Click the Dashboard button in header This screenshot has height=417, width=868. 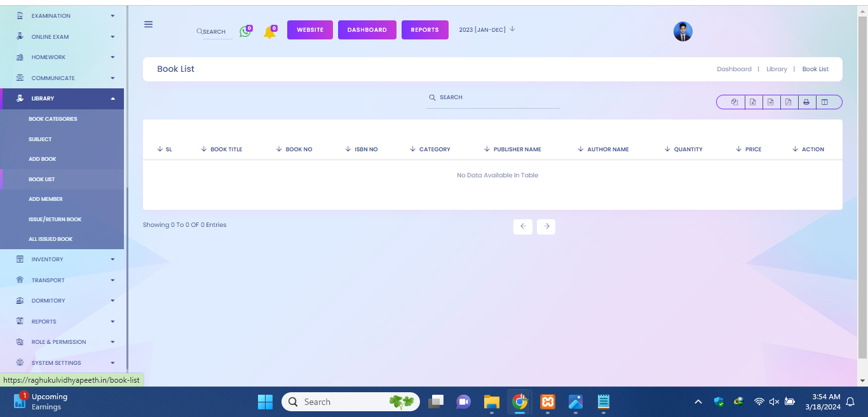(x=367, y=30)
